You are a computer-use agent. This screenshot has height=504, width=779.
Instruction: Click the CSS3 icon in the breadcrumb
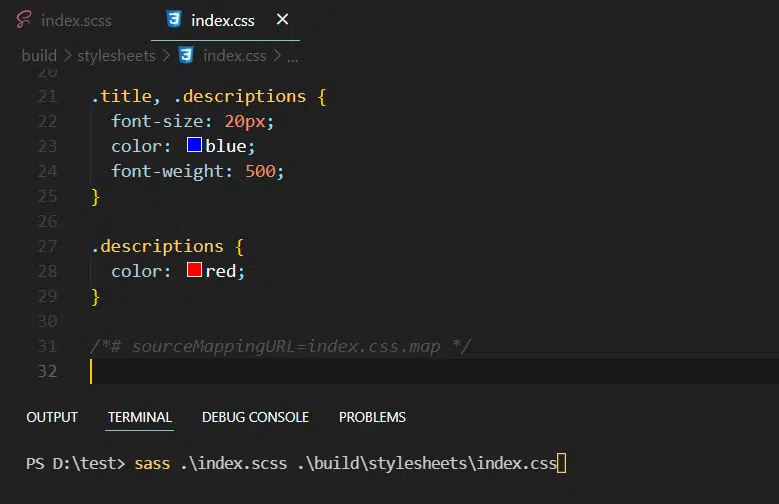tap(186, 55)
